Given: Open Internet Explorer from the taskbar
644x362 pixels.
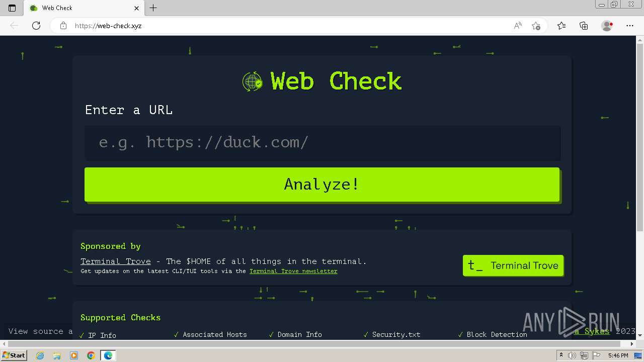Looking at the screenshot, I should 40,355.
